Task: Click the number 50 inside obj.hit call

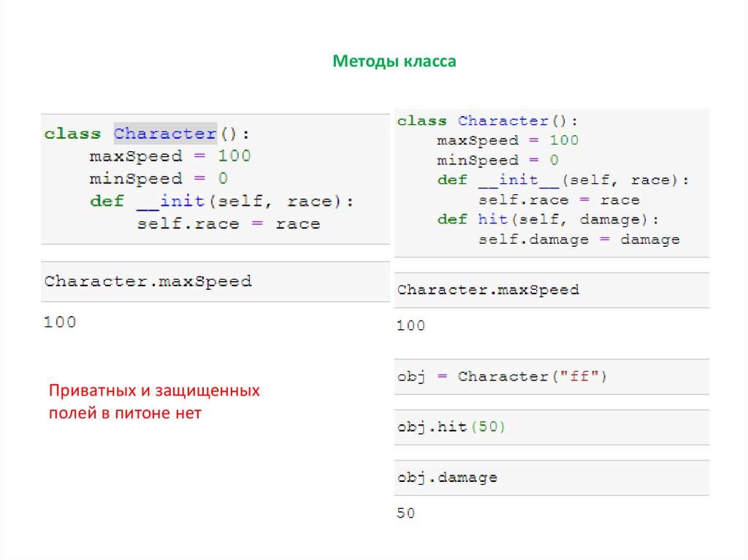Action: (492, 427)
